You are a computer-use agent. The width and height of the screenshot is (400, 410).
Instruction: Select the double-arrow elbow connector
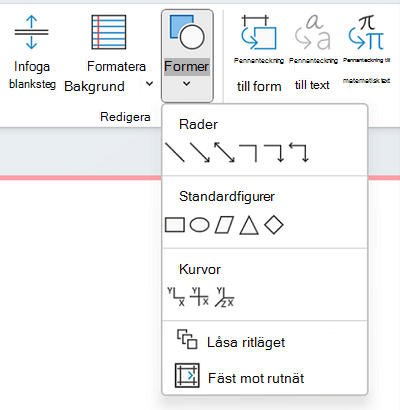(299, 152)
